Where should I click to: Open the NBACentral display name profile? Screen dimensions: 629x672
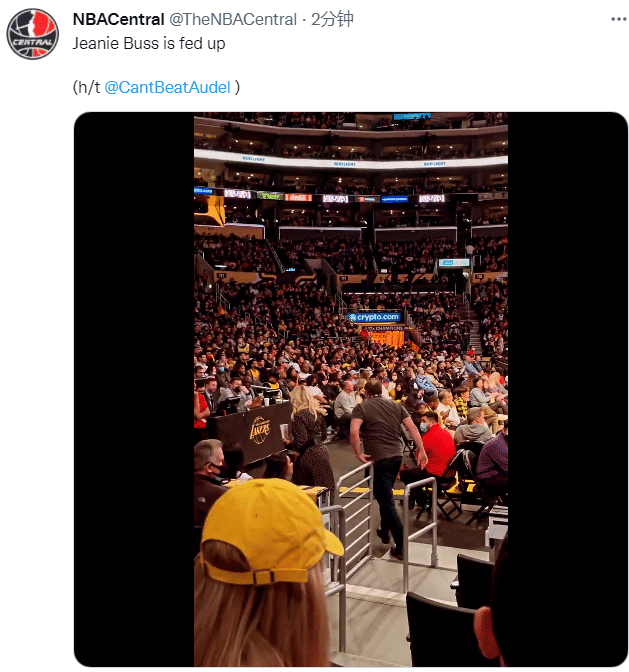point(118,20)
